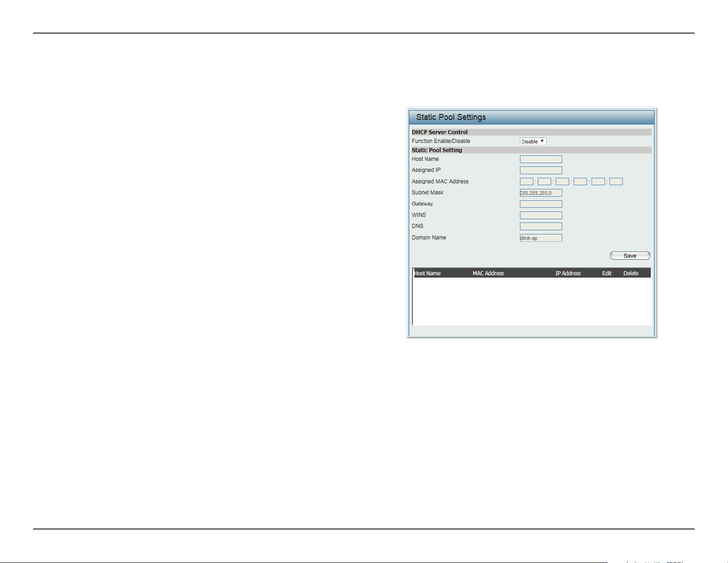Select the last MAC address octet field
This screenshot has height=563, width=728.
click(616, 182)
